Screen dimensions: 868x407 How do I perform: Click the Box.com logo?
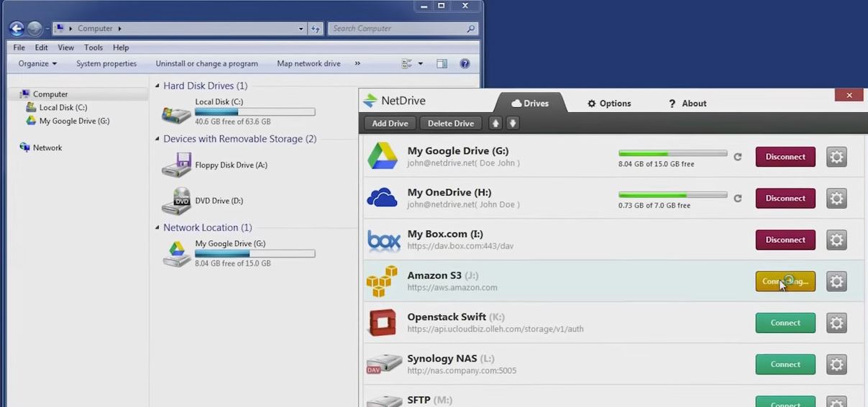click(x=383, y=240)
